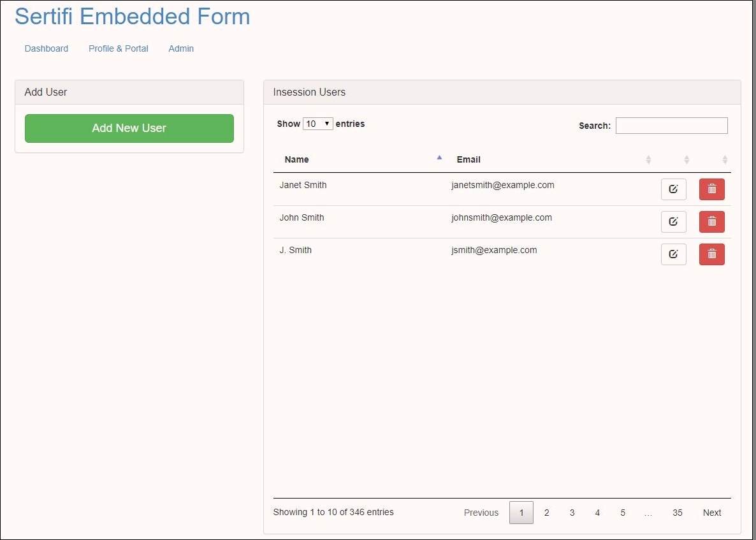Remove John Smith with trash icon
756x540 pixels.
711,222
